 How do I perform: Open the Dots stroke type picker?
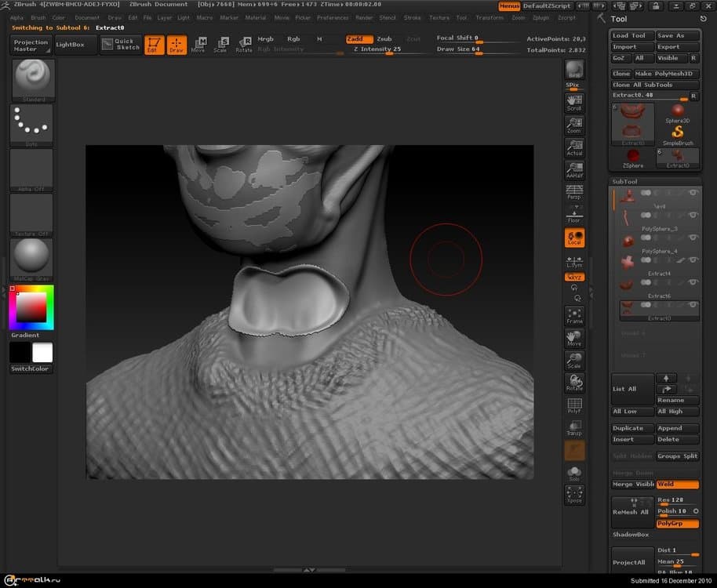tap(33, 125)
